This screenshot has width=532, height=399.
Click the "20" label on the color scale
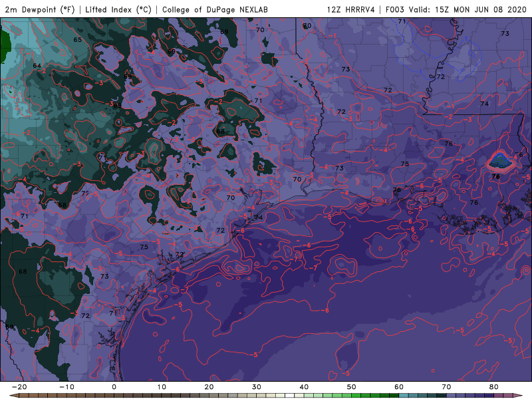pyautogui.click(x=209, y=387)
